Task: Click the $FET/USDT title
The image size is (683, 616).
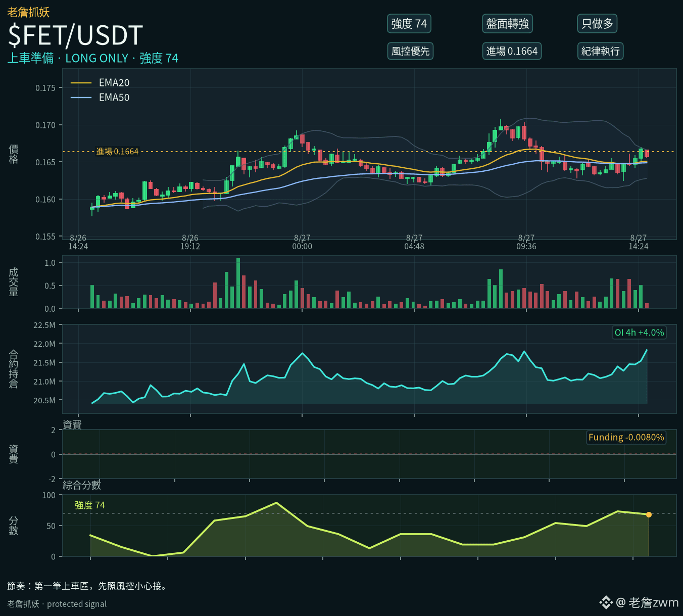Action: pos(75,35)
